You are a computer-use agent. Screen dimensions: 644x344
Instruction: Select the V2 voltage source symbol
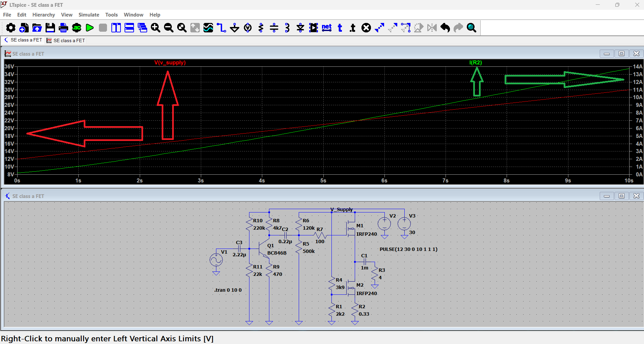pos(384,224)
